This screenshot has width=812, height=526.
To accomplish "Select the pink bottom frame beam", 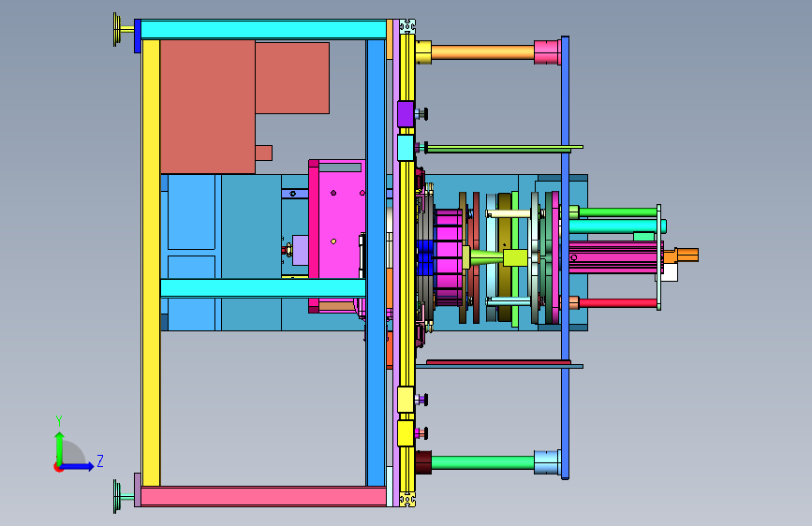I will 263,496.
